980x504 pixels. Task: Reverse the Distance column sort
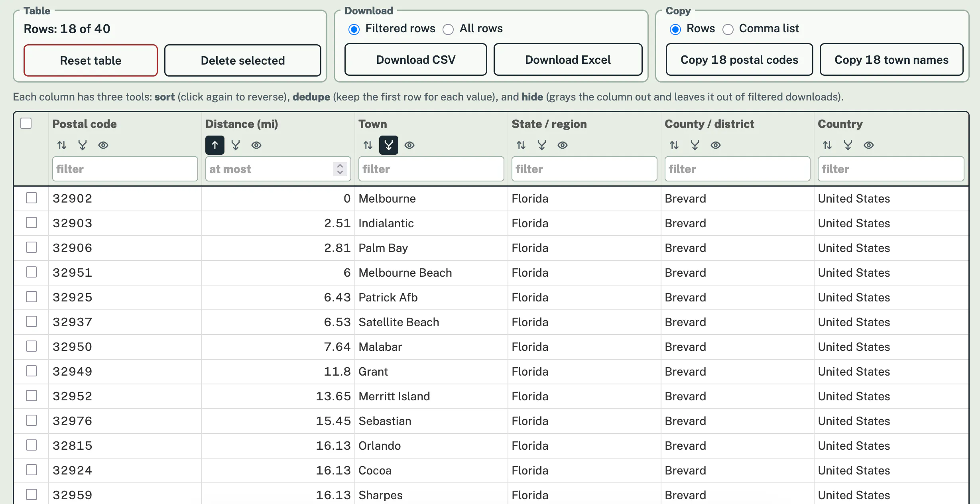click(x=215, y=145)
